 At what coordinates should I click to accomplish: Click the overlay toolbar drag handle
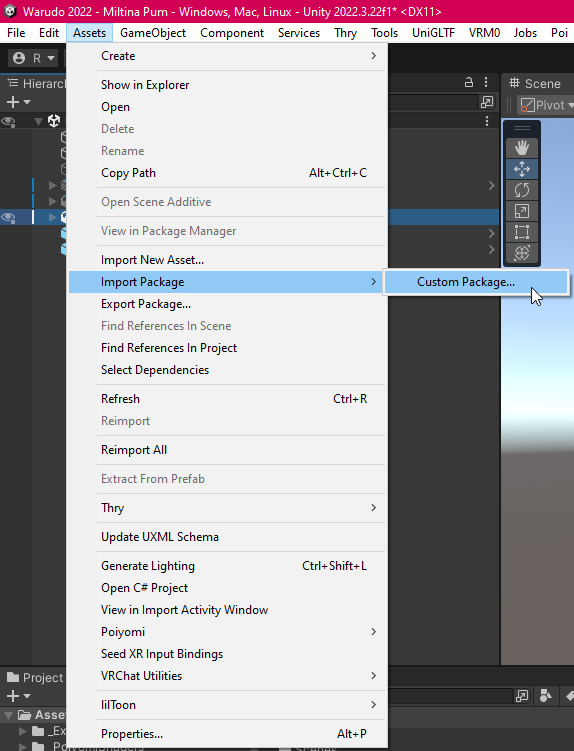[522, 128]
